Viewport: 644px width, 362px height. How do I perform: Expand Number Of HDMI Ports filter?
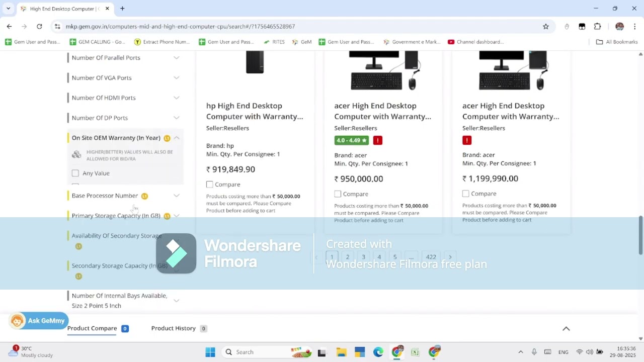(177, 98)
